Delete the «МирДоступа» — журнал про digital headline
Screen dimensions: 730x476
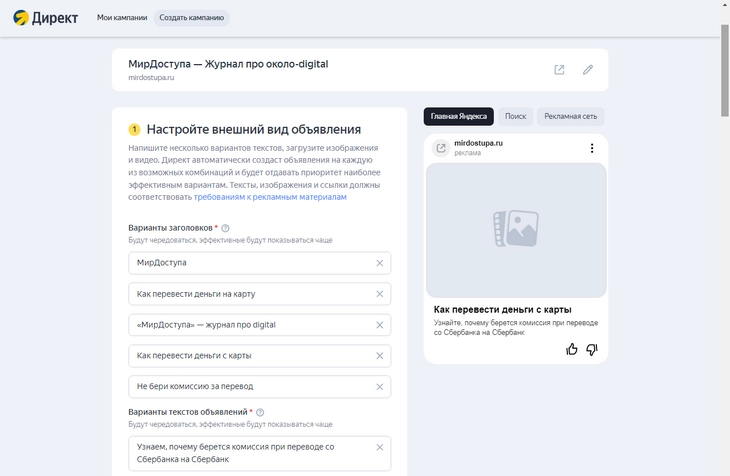[379, 325]
